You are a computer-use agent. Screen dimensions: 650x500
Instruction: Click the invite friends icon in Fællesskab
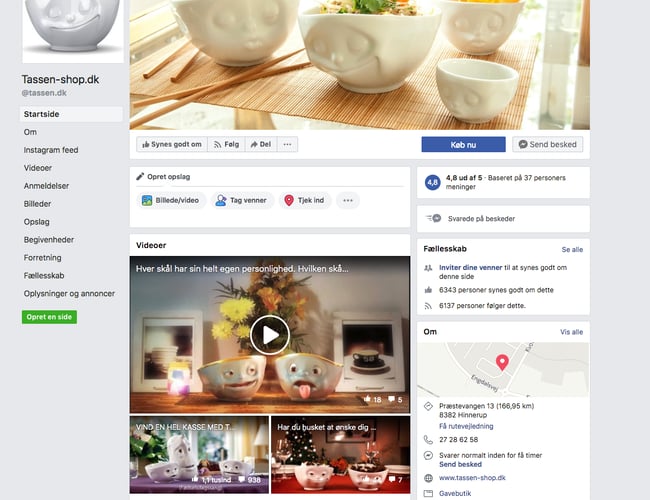coord(428,268)
